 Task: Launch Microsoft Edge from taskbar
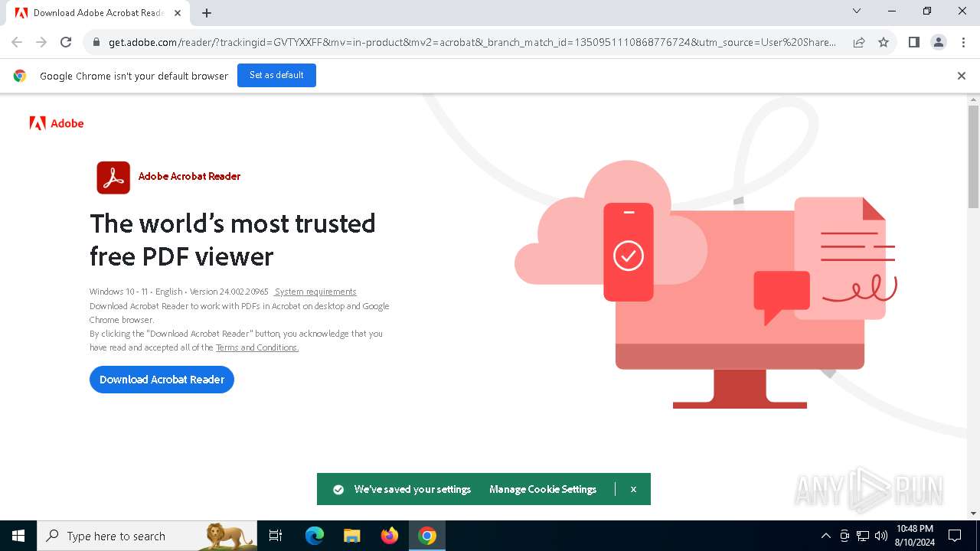click(x=315, y=536)
